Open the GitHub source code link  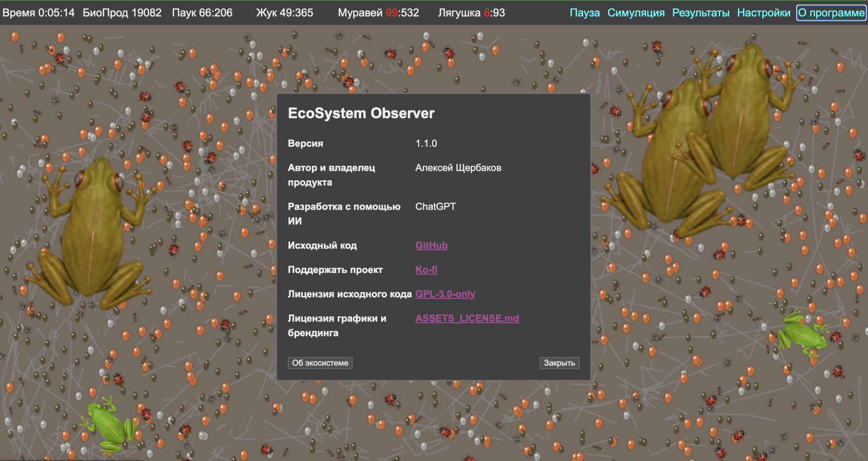431,245
